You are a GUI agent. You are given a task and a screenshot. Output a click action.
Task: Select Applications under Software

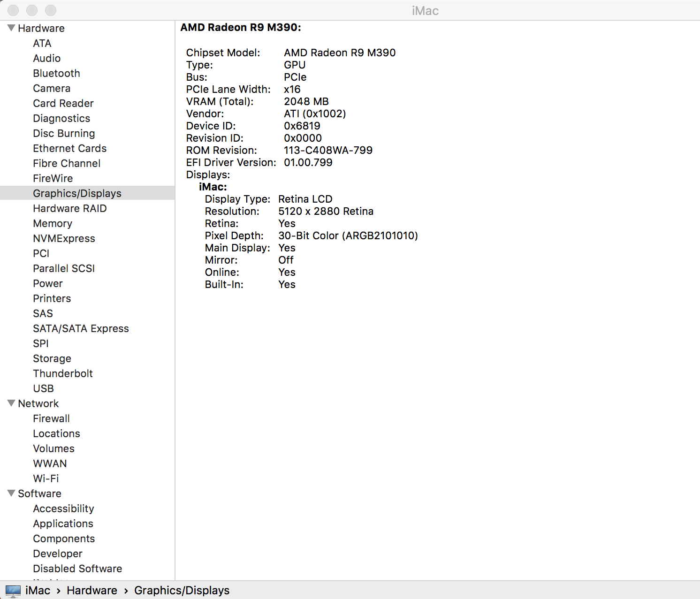(x=63, y=523)
